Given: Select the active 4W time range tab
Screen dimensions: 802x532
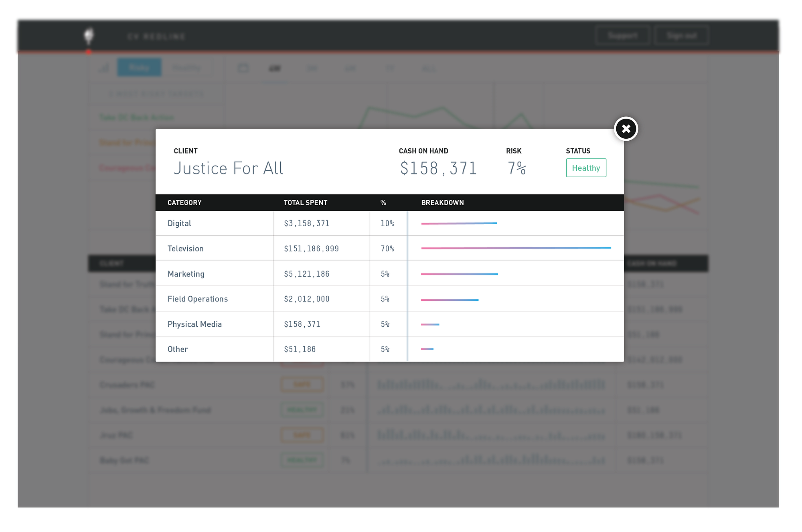Looking at the screenshot, I should tap(275, 69).
